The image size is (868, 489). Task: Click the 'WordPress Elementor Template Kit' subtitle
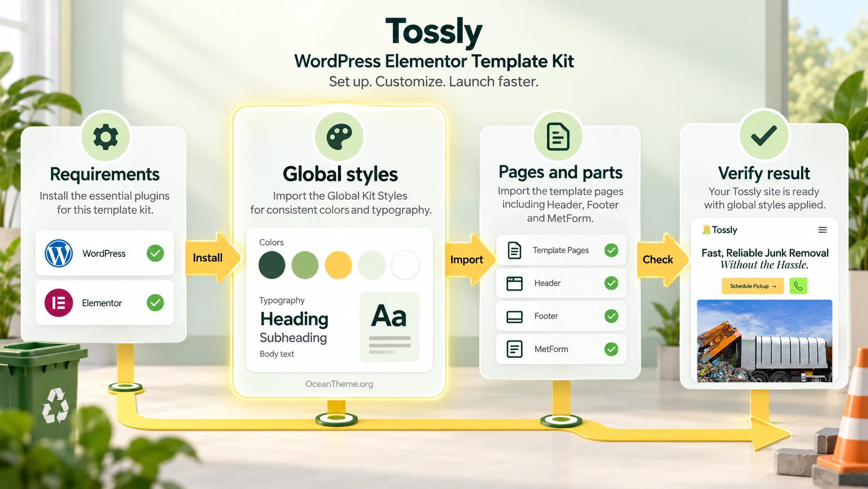coord(434,61)
